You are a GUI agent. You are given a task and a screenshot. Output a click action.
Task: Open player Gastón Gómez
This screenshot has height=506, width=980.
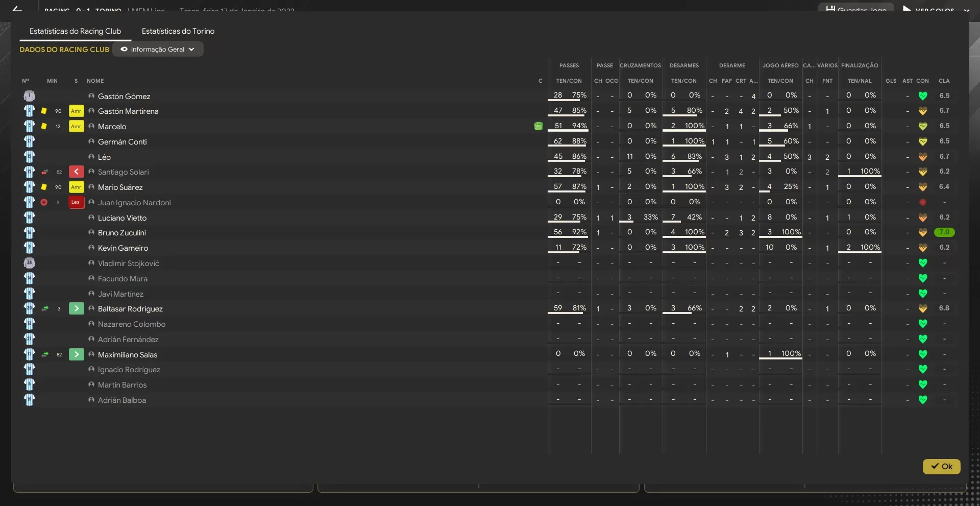[x=124, y=96]
